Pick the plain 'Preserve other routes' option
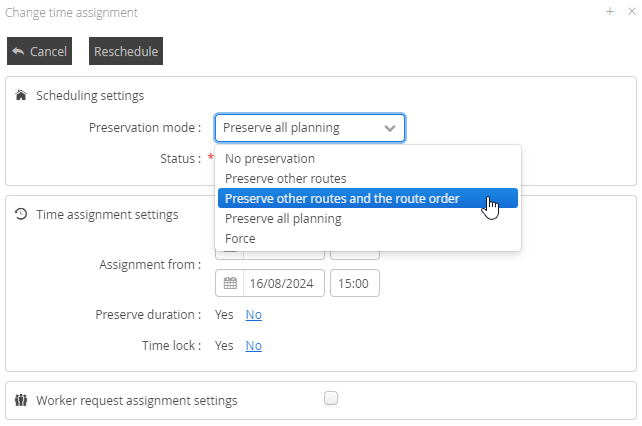642x426 pixels. (x=286, y=178)
